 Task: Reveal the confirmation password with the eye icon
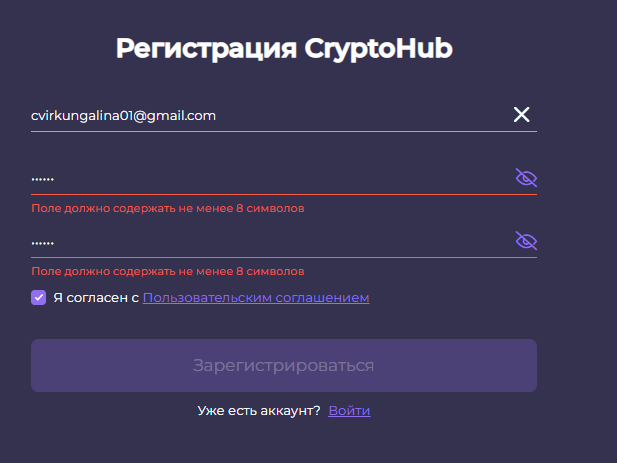[526, 241]
